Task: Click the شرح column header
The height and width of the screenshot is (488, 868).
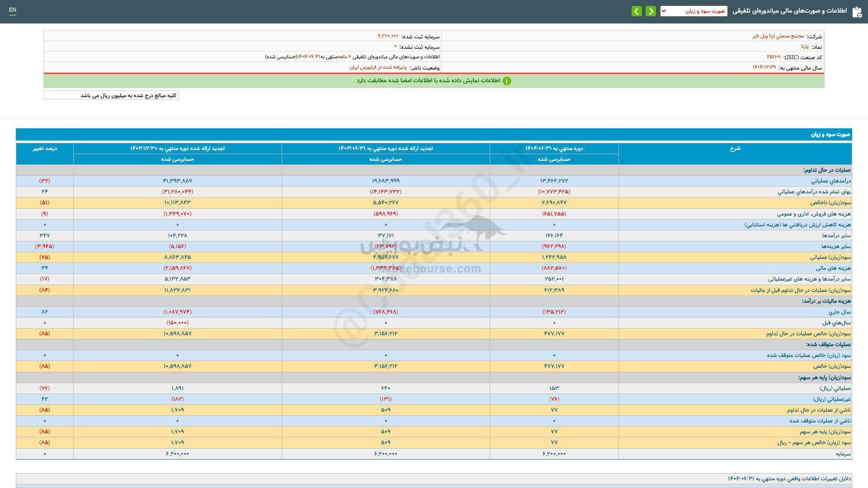Action: click(x=735, y=149)
